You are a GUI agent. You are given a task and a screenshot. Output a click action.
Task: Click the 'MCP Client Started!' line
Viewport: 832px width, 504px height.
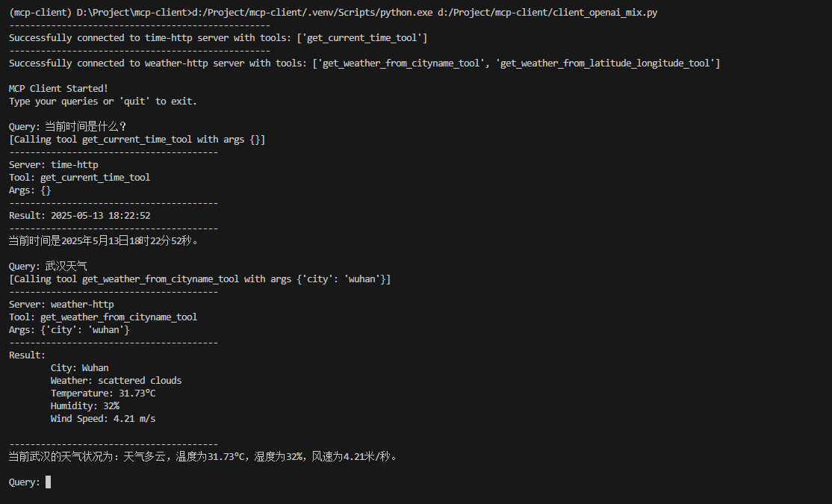58,89
